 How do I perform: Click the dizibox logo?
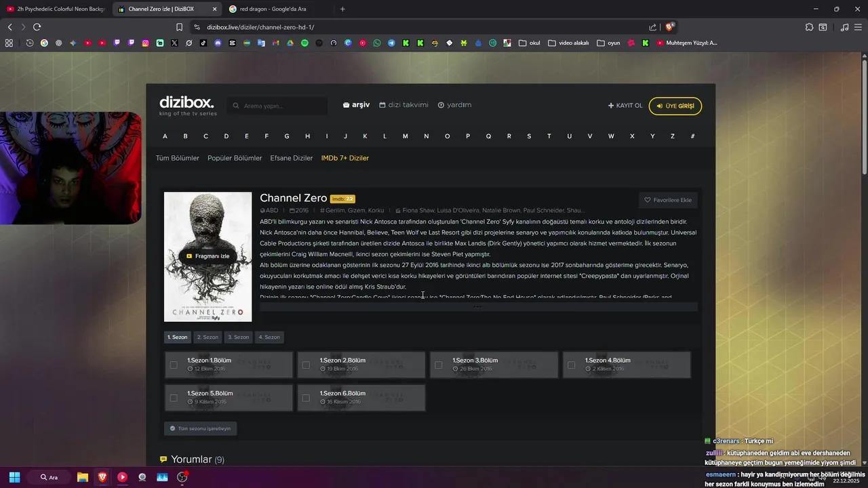point(188,105)
